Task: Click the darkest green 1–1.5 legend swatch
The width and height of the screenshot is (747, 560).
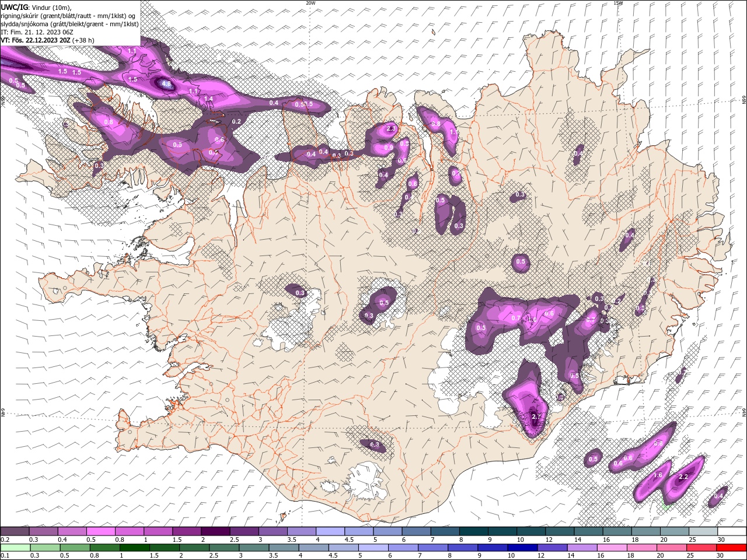Action: [x=135, y=547]
